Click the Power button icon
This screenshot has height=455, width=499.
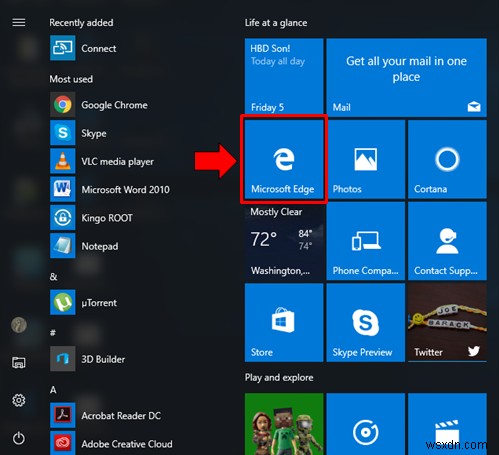coord(19,438)
